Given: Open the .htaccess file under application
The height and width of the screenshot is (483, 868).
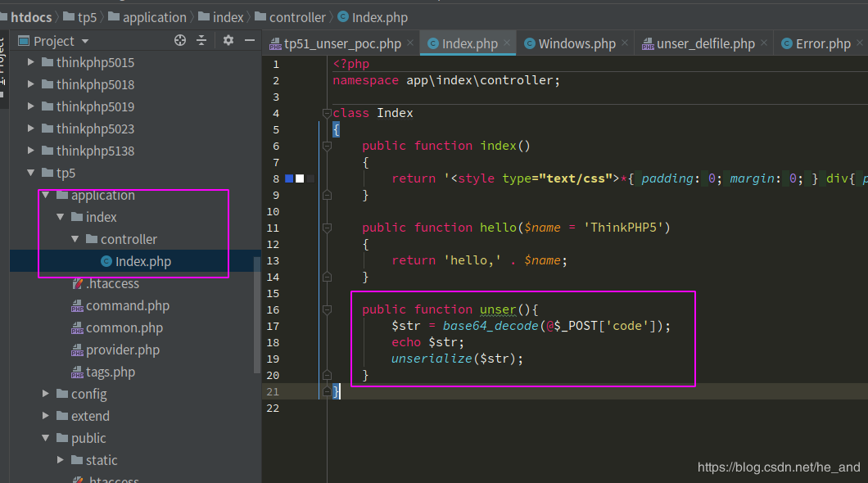Looking at the screenshot, I should pyautogui.click(x=112, y=284).
